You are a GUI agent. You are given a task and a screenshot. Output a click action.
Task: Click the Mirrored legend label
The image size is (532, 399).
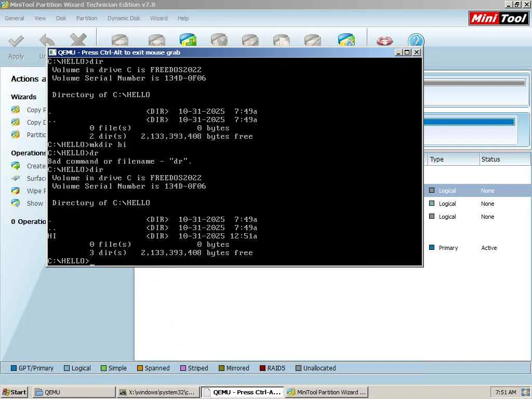[237, 368]
